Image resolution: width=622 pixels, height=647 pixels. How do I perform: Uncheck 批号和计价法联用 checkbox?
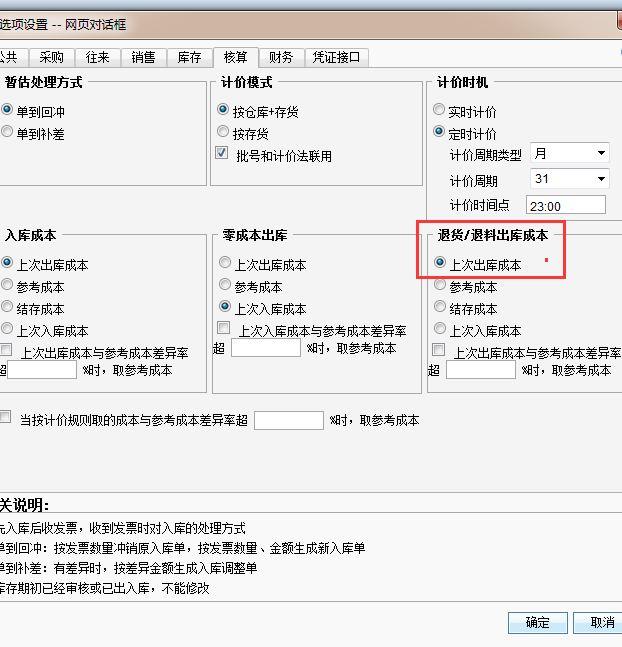click(222, 153)
